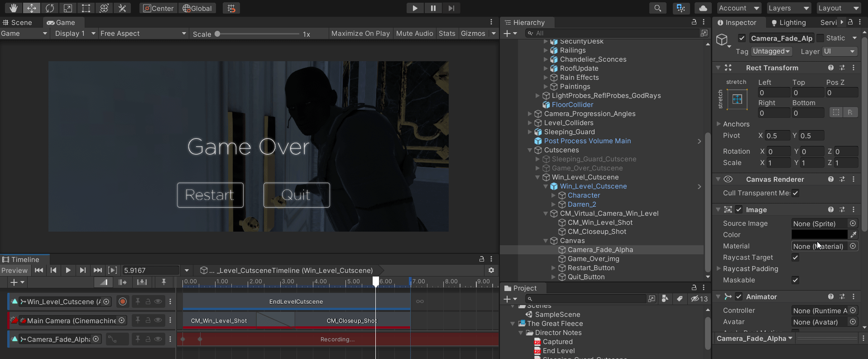Toggle the Static checkbox
Image resolution: width=868 pixels, height=359 pixels.
tap(820, 38)
